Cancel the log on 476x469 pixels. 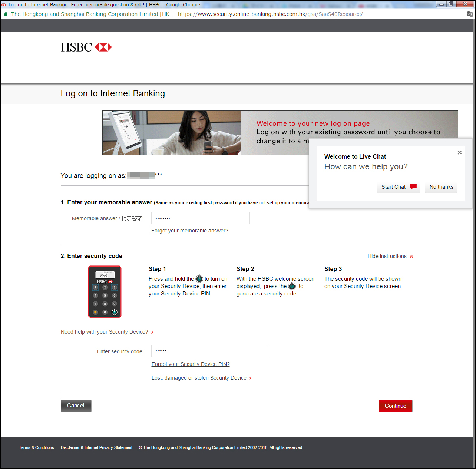tap(76, 406)
